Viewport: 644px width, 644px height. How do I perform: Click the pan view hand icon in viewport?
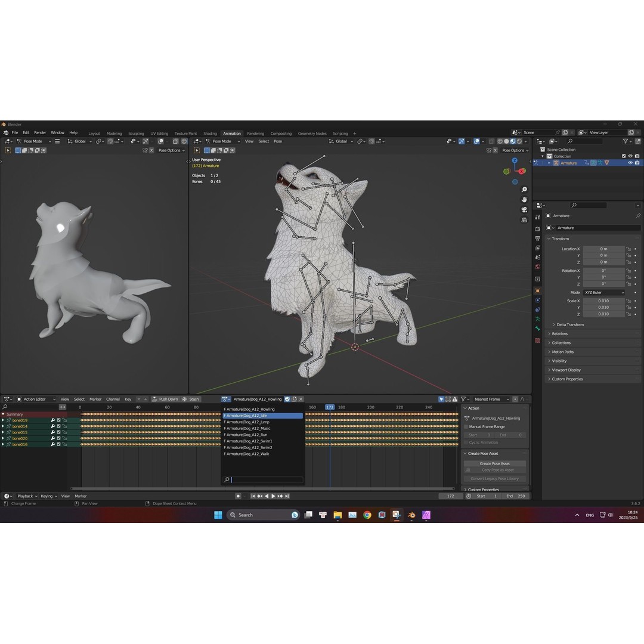pyautogui.click(x=524, y=200)
